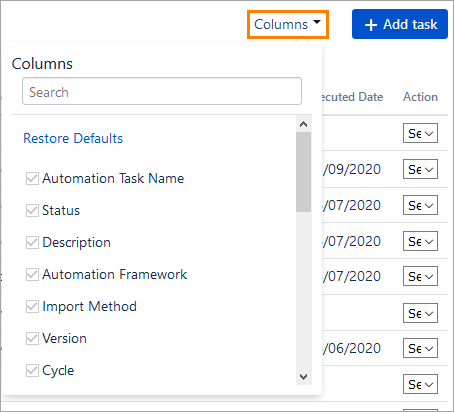Click the Restore Defaults link
The height and width of the screenshot is (412, 454).
[73, 138]
